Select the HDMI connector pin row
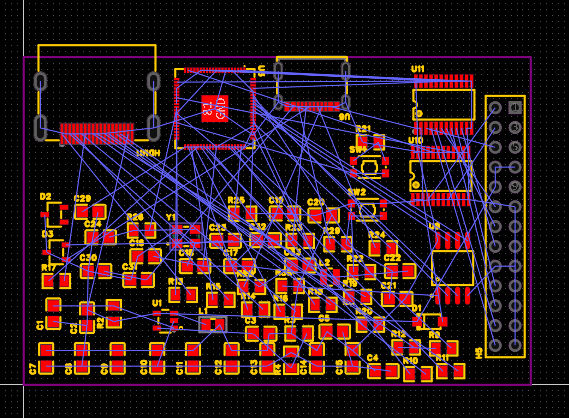 point(97,134)
